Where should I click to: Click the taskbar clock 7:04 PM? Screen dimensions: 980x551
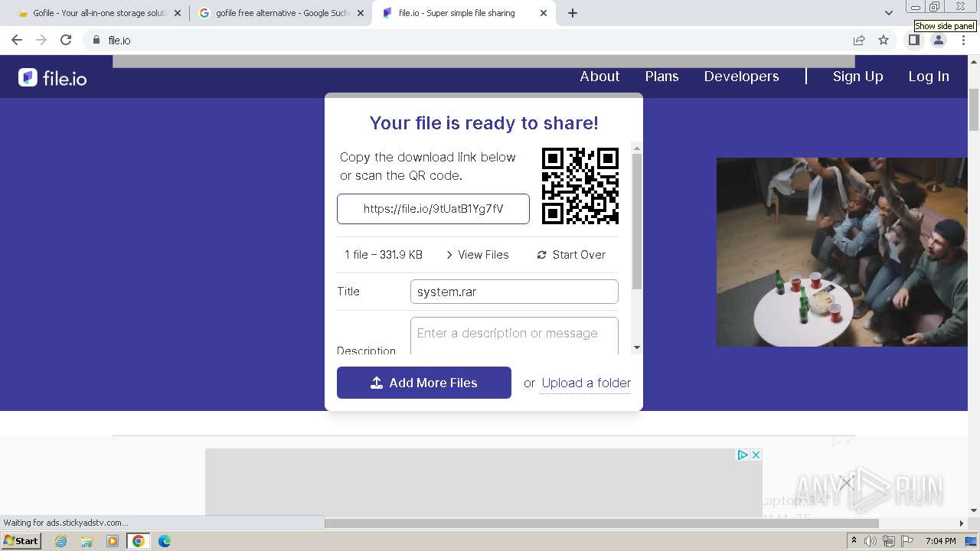(940, 541)
